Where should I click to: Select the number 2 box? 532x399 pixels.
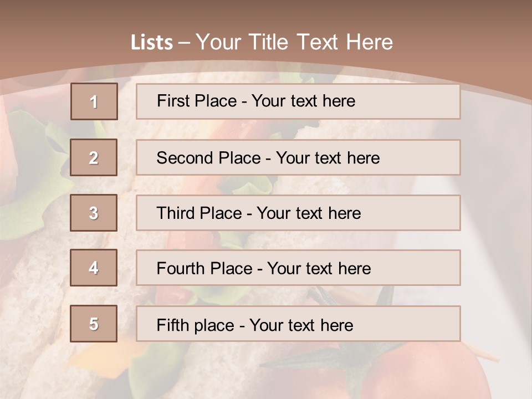(94, 158)
